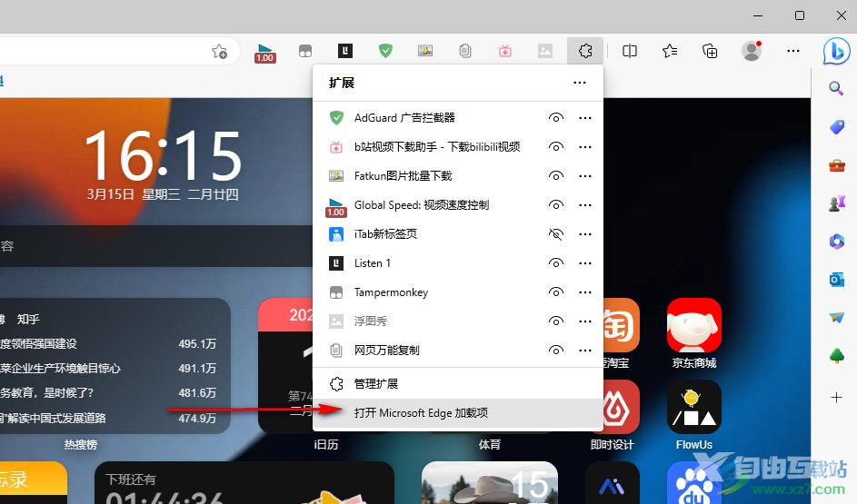The height and width of the screenshot is (504, 857).
Task: Open the 下班还有 countdown widget
Action: pos(244,483)
